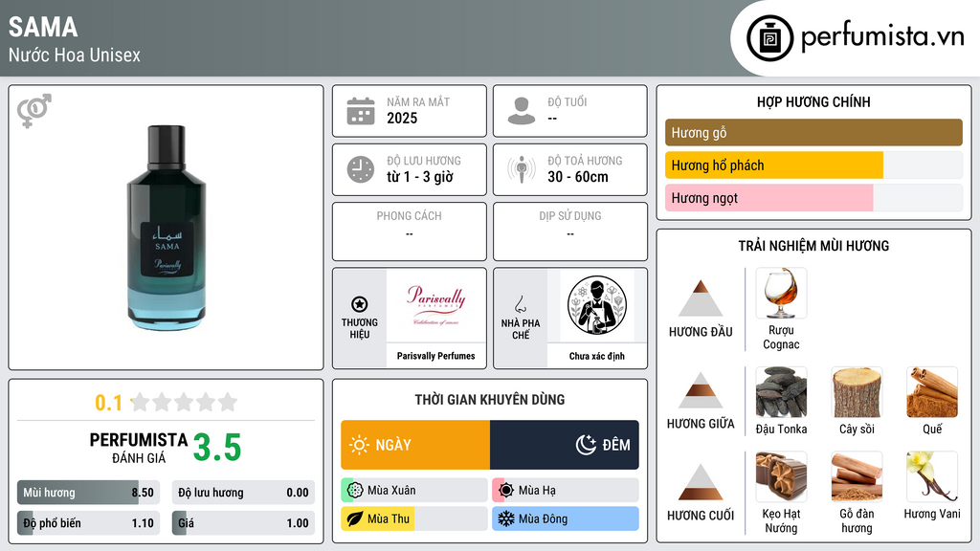Viewport: 980px width, 551px height.
Task: Click the sillage person icon beside Độ Toả Hương
Action: coord(522,169)
